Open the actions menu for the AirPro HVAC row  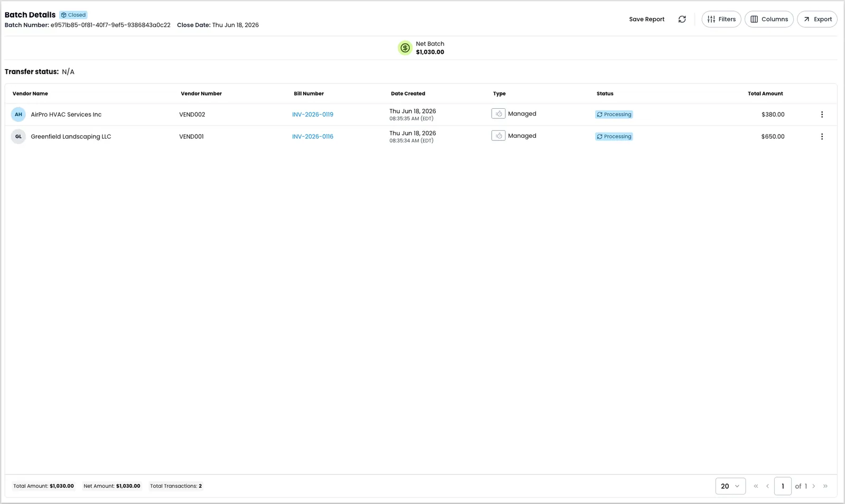(x=822, y=115)
